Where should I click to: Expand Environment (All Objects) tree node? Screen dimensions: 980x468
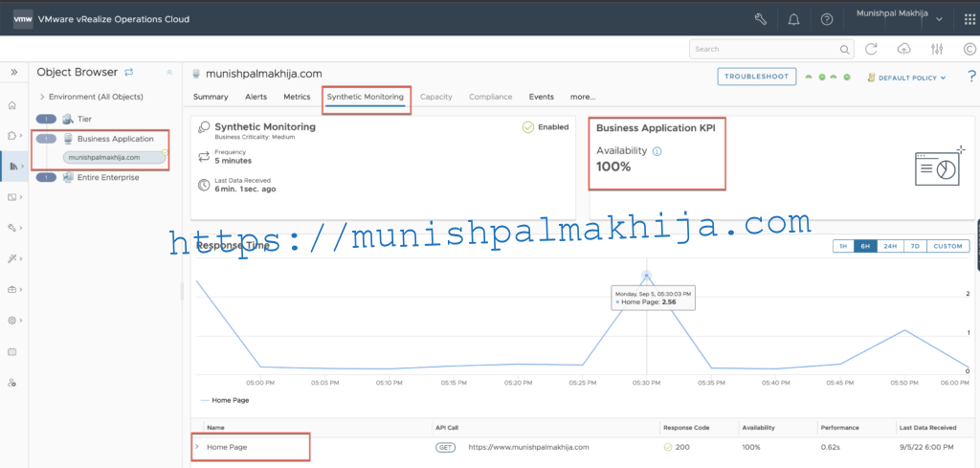coord(42,97)
